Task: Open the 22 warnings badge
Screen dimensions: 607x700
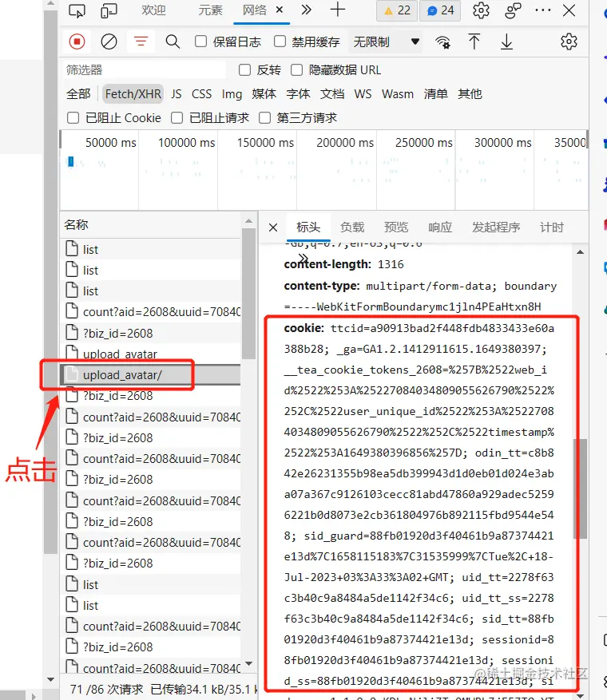Action: pos(397,10)
